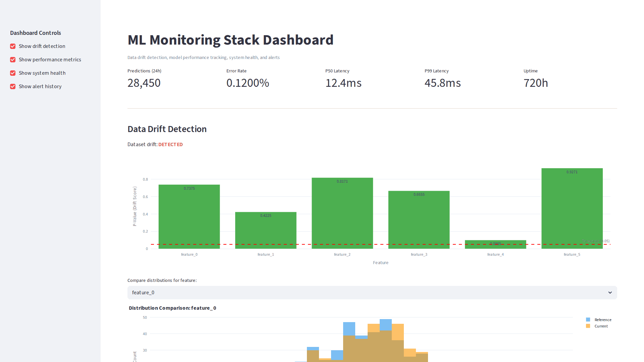
Task: Toggle Show performance metrics
Action: click(13, 60)
